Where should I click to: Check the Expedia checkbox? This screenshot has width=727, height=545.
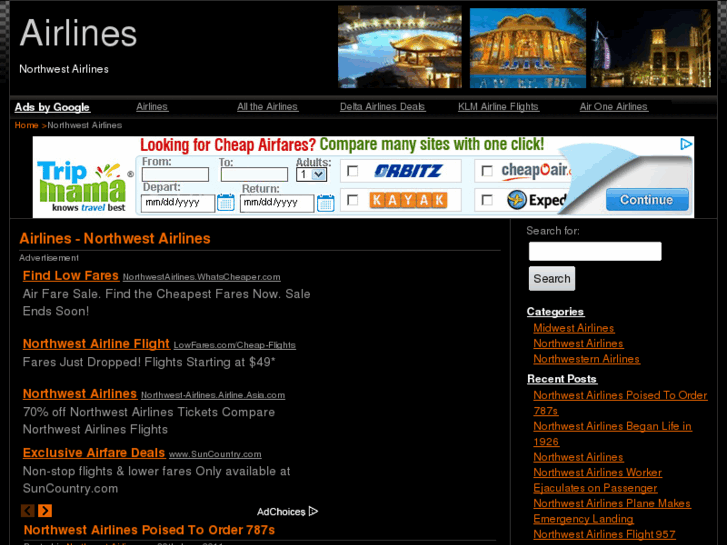point(487,200)
